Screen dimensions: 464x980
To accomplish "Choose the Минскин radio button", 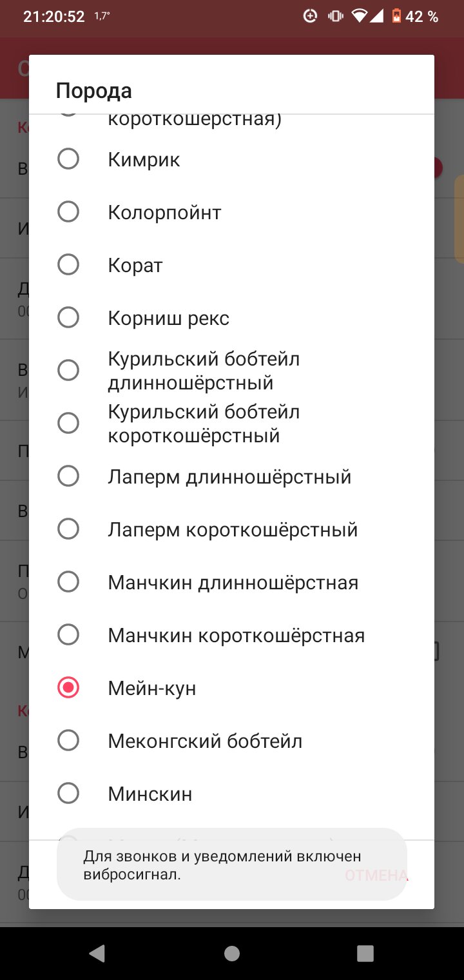I will tap(68, 794).
